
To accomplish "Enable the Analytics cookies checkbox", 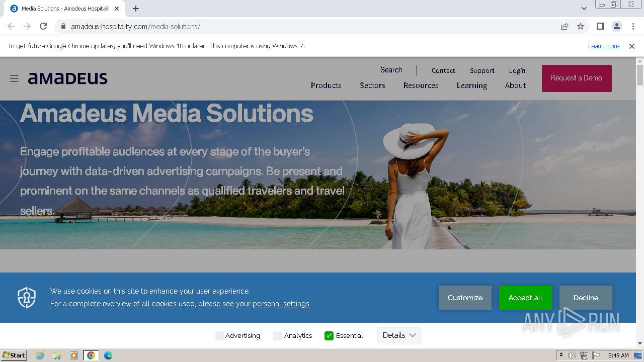I will [x=277, y=336].
